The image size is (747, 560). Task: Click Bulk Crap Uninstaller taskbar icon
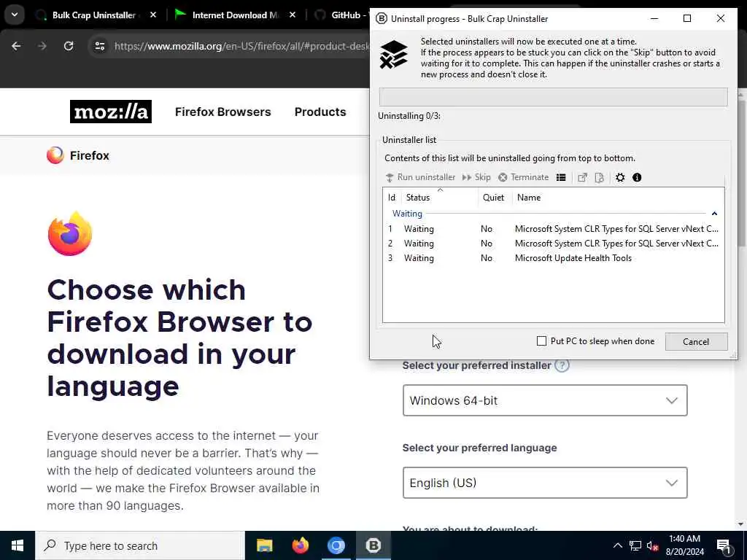(373, 545)
